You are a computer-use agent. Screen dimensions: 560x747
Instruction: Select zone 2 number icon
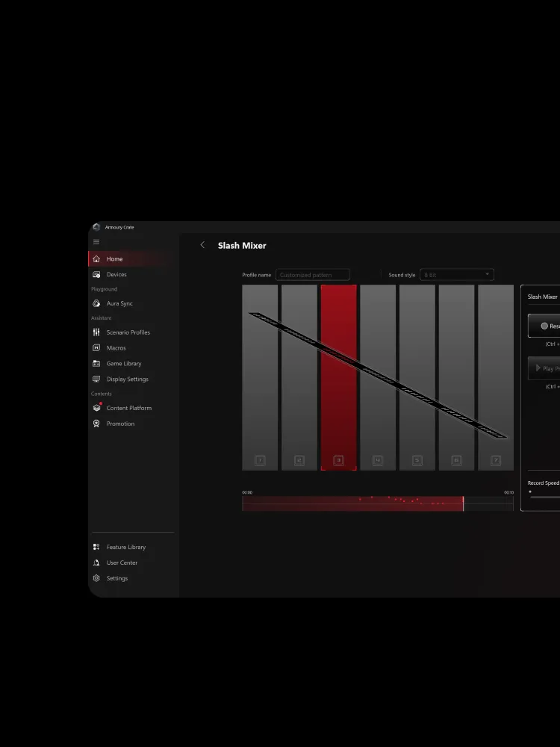(299, 460)
